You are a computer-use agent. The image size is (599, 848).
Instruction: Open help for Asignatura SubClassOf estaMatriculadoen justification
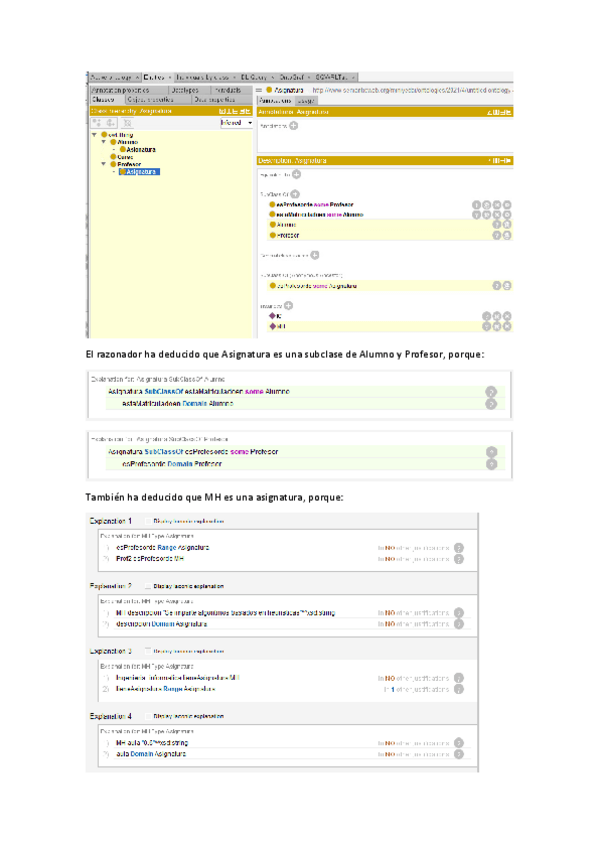pyautogui.click(x=491, y=392)
